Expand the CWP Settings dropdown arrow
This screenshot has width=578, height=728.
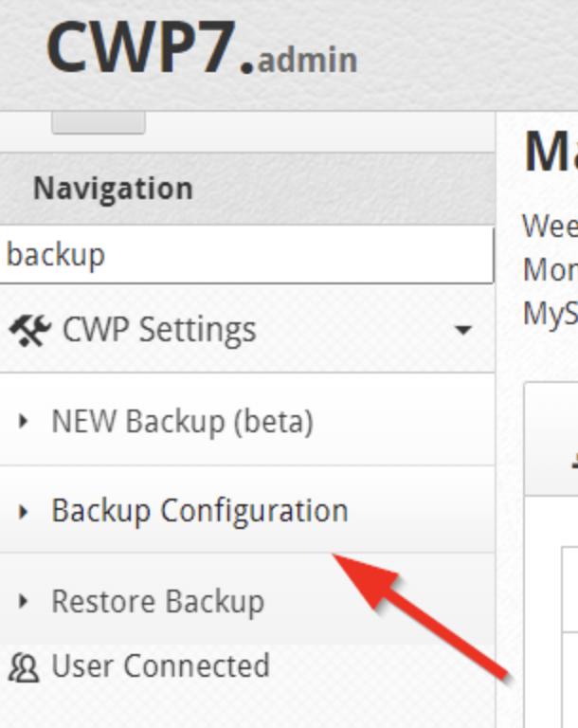pos(462,330)
